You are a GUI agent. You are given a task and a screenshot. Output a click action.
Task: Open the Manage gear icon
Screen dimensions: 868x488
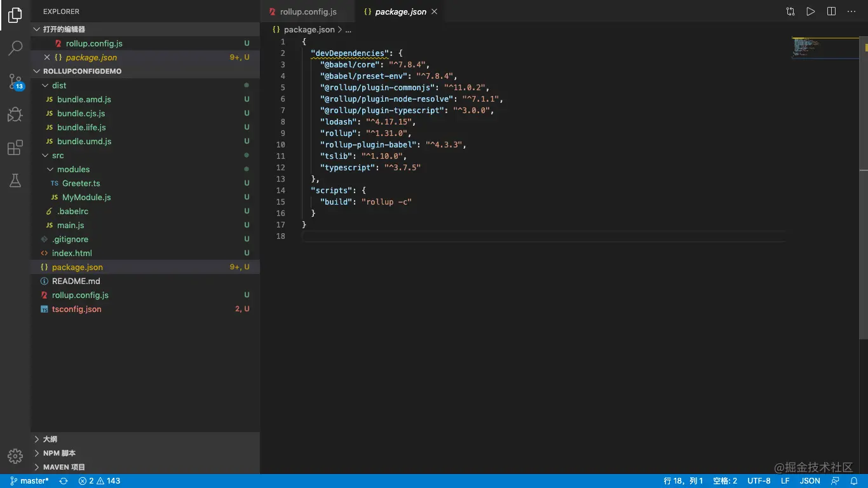tap(15, 456)
